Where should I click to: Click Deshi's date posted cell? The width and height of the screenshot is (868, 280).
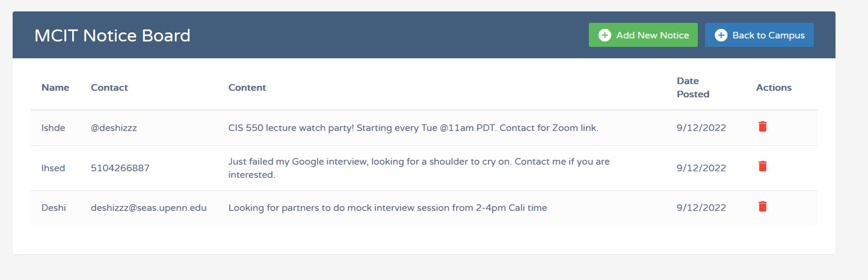click(701, 208)
